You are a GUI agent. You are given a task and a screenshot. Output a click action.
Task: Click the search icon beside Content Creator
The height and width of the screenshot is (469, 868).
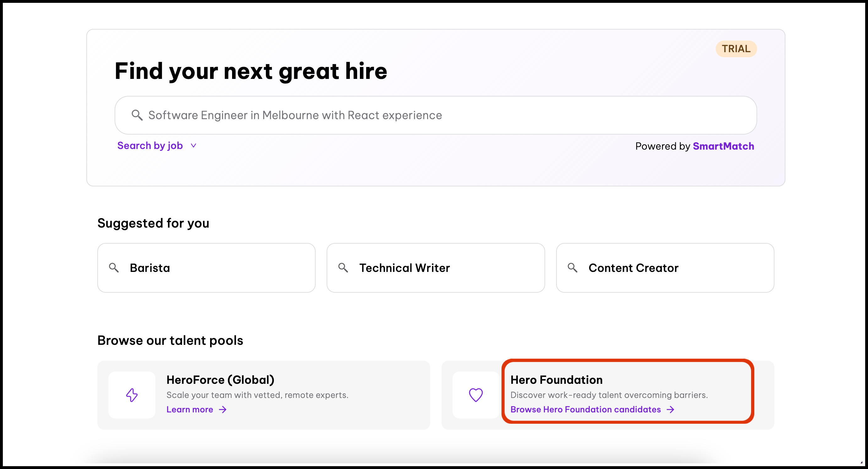pos(572,268)
